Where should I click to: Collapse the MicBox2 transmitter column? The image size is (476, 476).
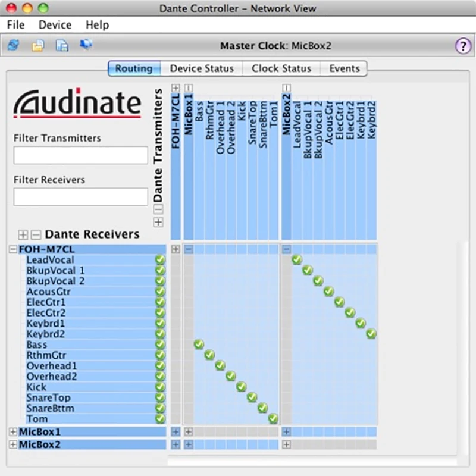tap(286, 88)
